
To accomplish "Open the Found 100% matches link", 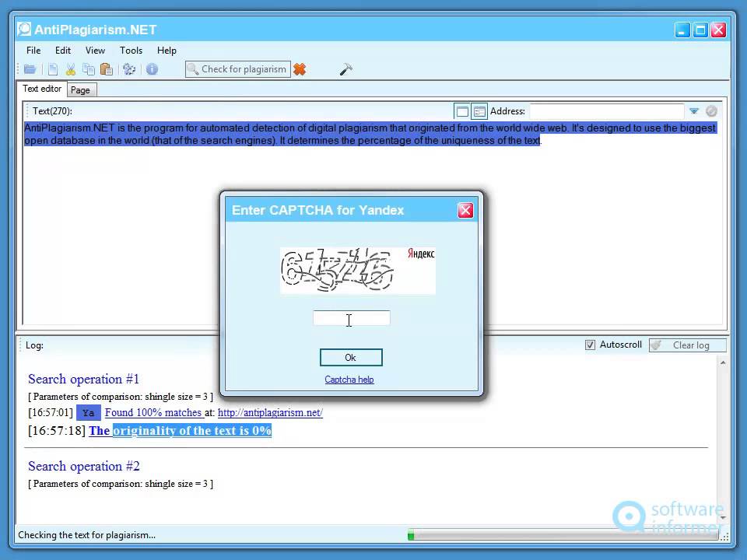I will pos(153,413).
